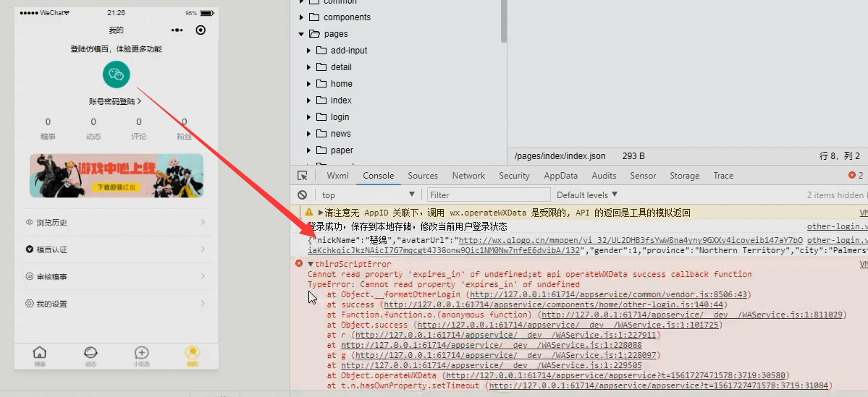The width and height of the screenshot is (868, 397).
Task: Tap the home icon for the 糗事 tab
Action: 40,352
